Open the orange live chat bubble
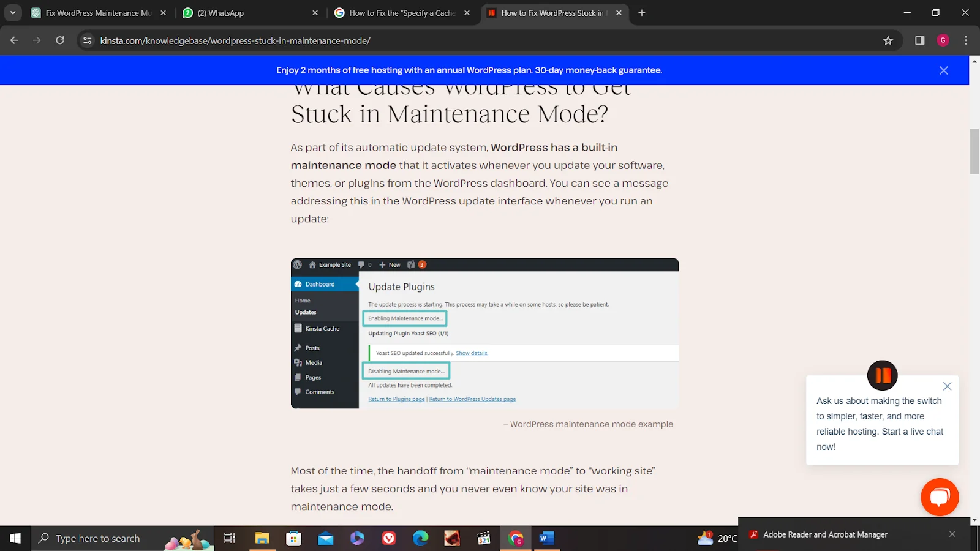Image resolution: width=980 pixels, height=551 pixels. tap(940, 497)
